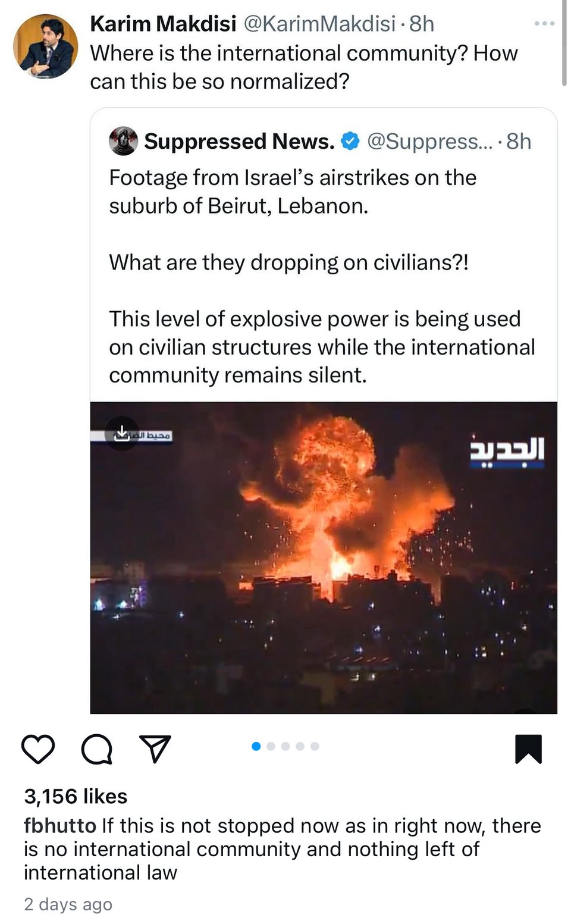Toggle the bookmark save icon
The width and height of the screenshot is (571, 924).
pos(528,748)
